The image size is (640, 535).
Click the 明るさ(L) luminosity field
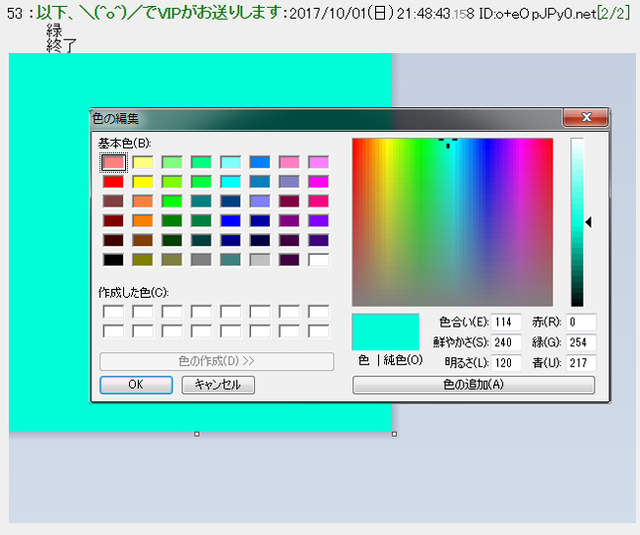[507, 362]
